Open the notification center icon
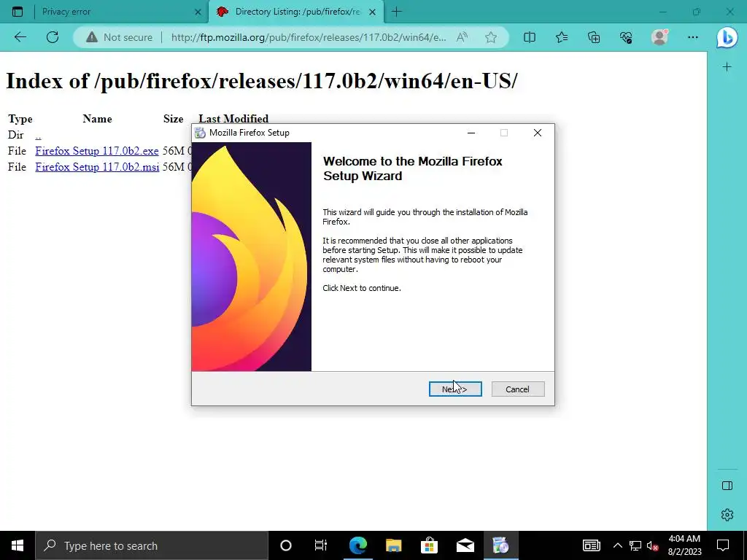This screenshot has width=747, height=560. click(x=723, y=545)
